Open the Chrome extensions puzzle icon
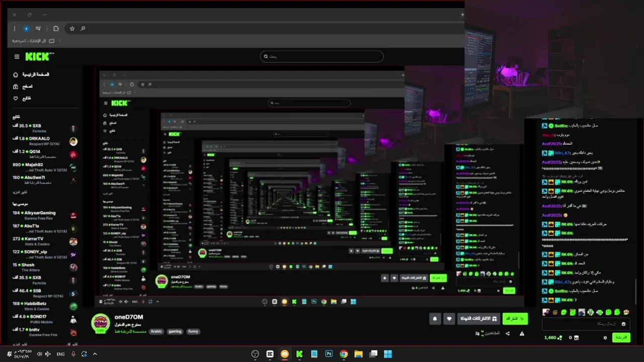644x362 pixels. pos(56,29)
